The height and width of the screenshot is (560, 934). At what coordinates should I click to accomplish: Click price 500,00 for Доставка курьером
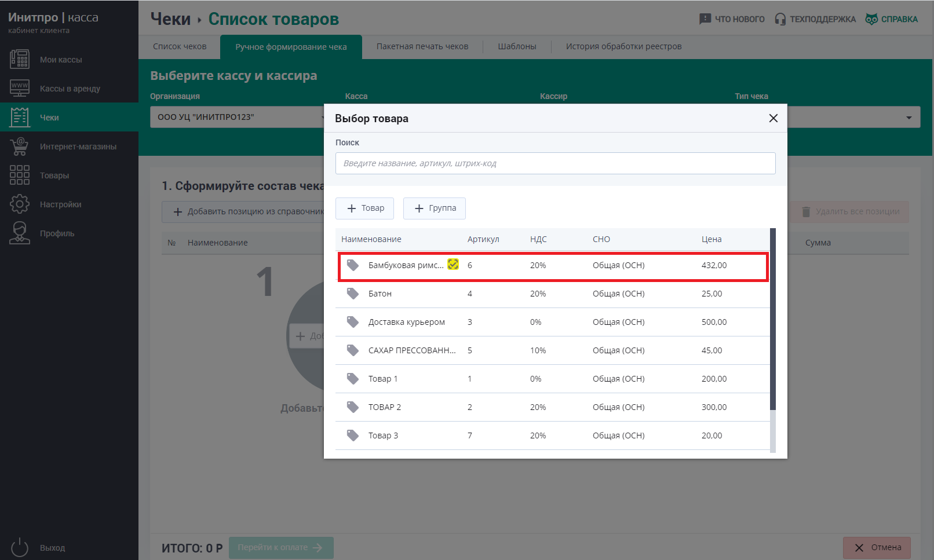tap(714, 322)
